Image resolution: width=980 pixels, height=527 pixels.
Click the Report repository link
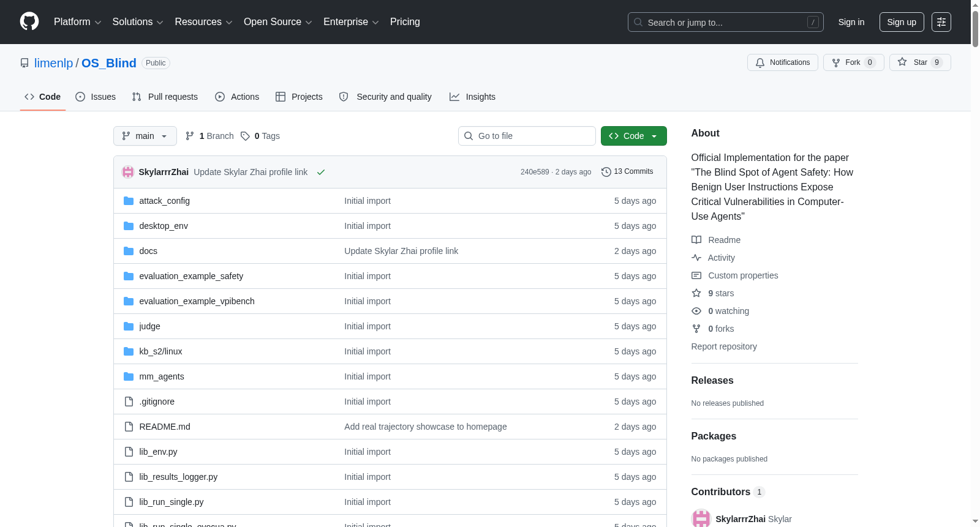(724, 346)
